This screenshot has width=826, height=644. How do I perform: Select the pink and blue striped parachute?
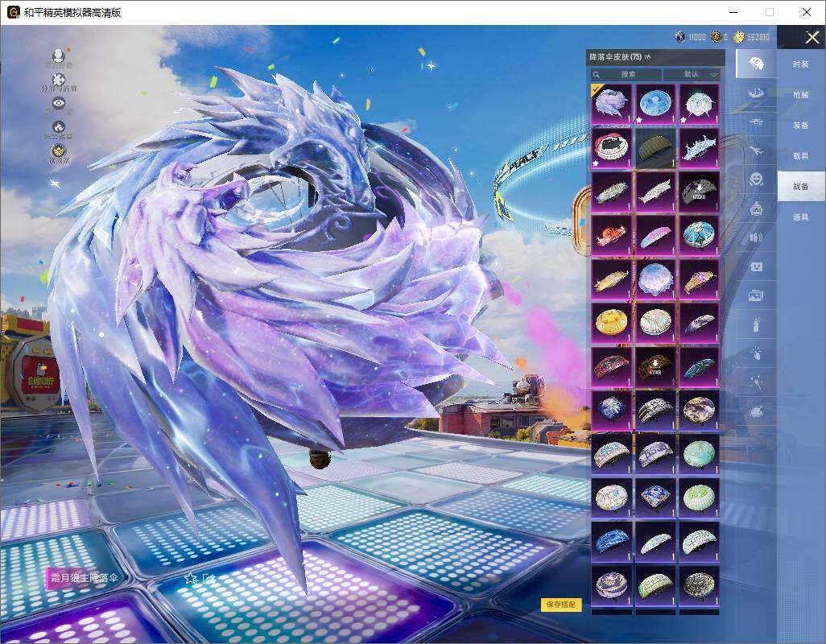coord(655,235)
